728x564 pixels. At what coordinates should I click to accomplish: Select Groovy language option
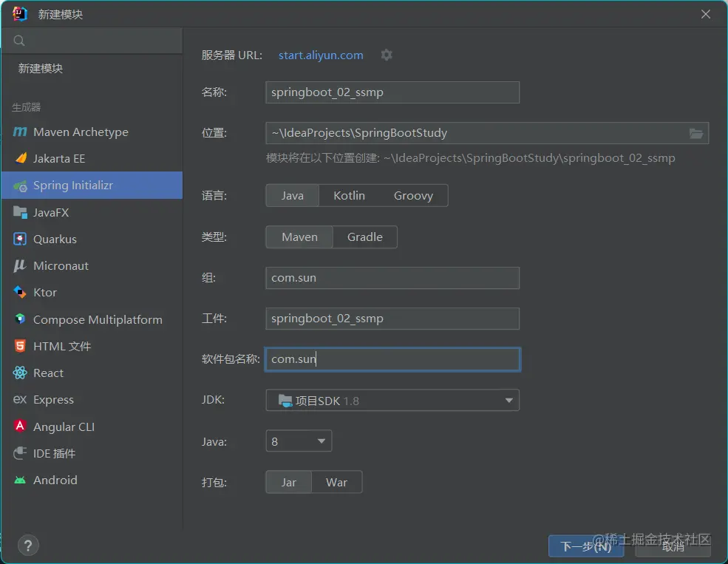coord(413,195)
